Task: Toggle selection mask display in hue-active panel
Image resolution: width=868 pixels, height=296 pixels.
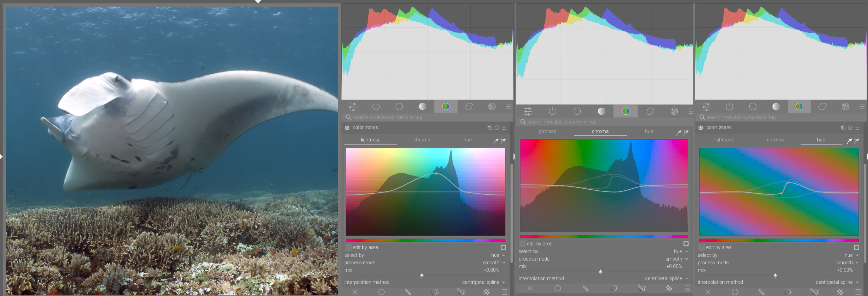Action: tap(857, 247)
